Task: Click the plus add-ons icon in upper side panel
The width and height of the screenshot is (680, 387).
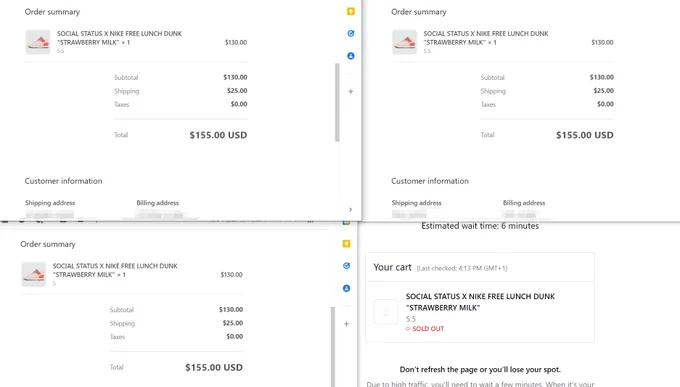Action: (351, 92)
